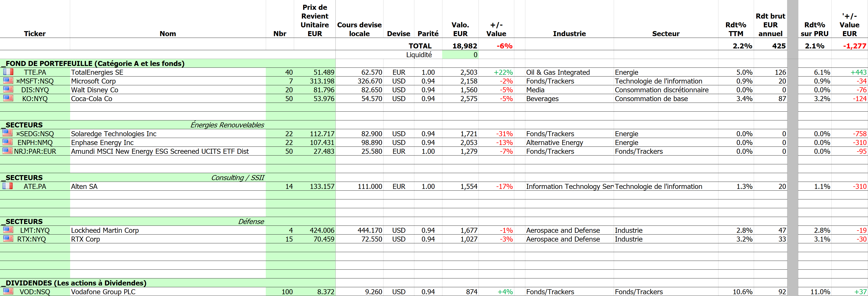Select the Rdt% TTM column header
This screenshot has width=868, height=296.
click(x=736, y=29)
